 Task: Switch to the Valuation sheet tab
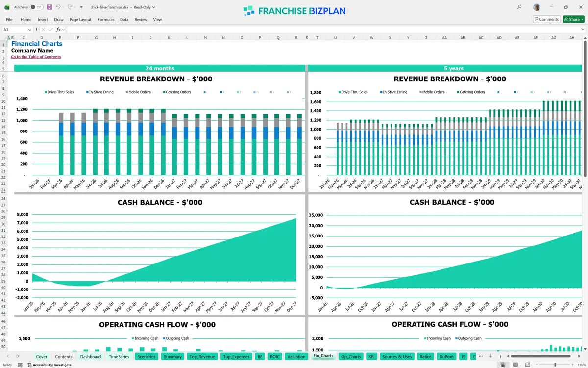click(x=296, y=357)
